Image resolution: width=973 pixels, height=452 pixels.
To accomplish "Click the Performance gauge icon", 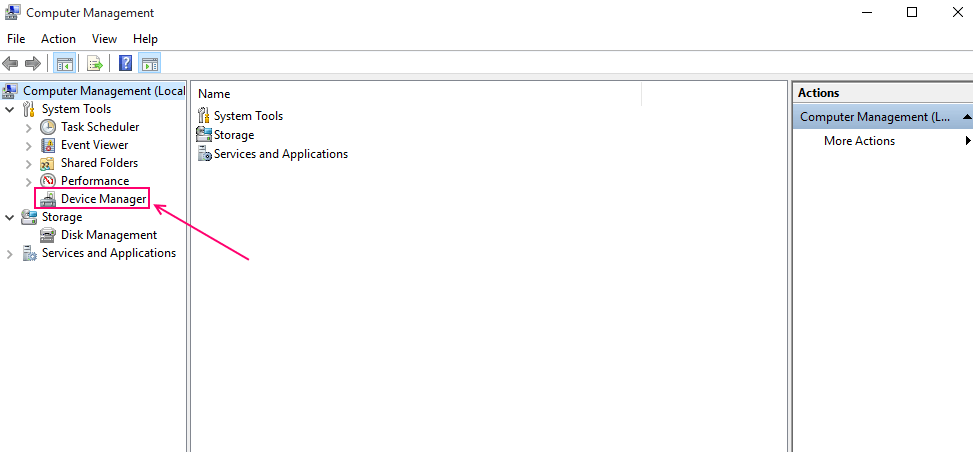I will [48, 181].
